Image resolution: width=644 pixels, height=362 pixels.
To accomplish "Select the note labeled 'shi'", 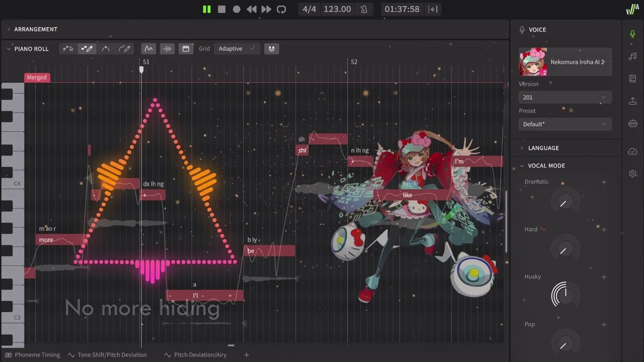I will [x=302, y=150].
